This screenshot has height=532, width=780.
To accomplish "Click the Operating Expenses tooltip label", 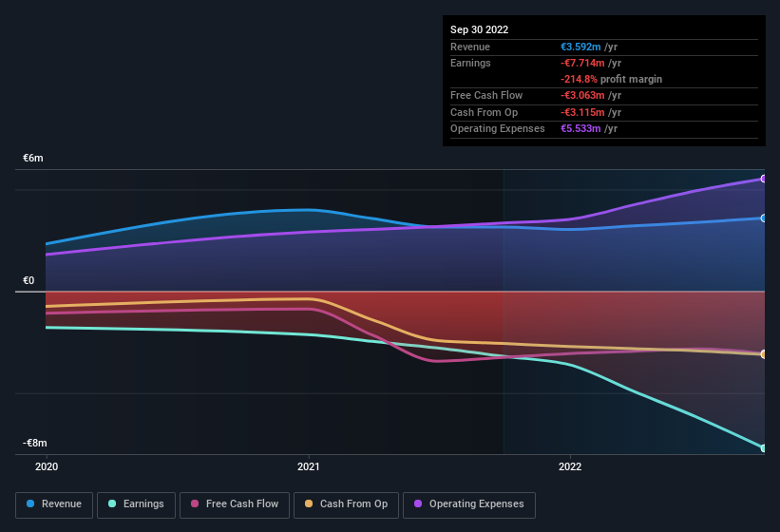I will (x=498, y=128).
